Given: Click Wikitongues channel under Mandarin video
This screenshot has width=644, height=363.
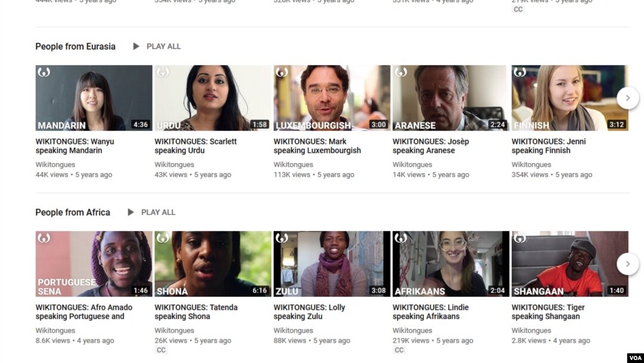Looking at the screenshot, I should click(x=55, y=164).
